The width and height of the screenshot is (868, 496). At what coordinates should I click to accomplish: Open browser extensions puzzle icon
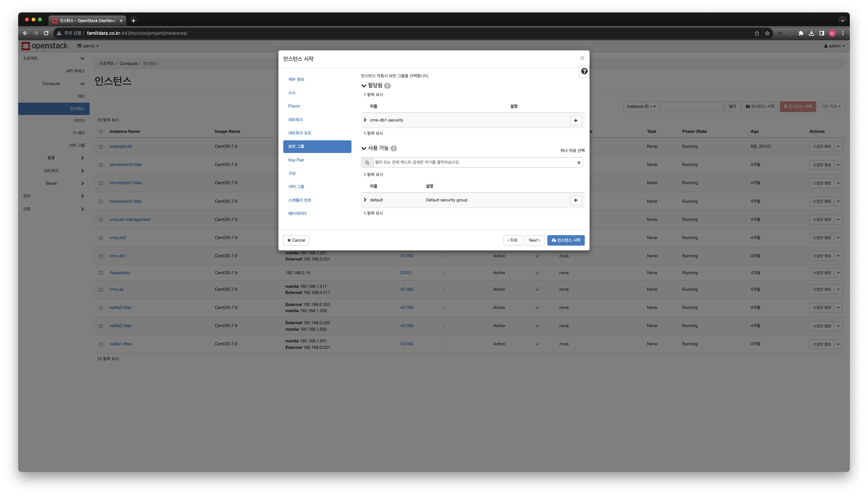point(801,33)
